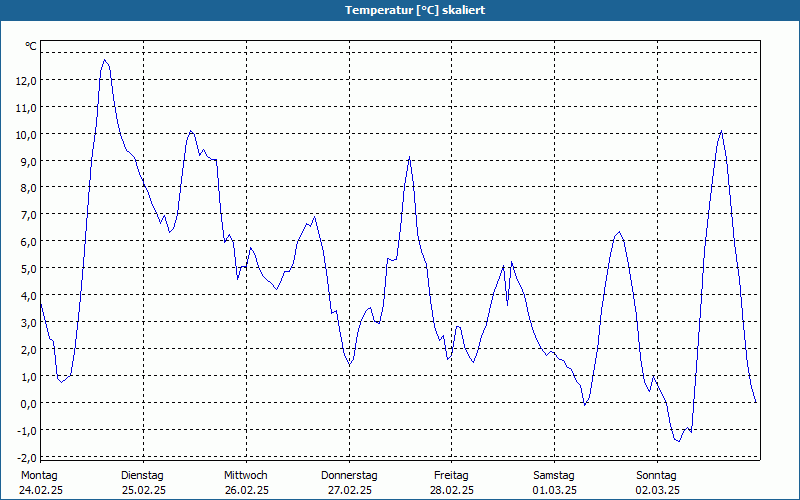The width and height of the screenshot is (800, 500).
Task: Select the -2,0 axis value
Action: [27, 458]
